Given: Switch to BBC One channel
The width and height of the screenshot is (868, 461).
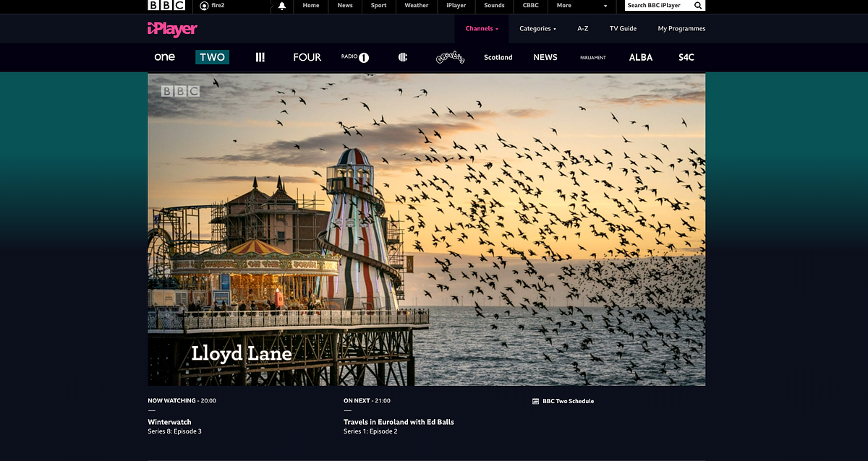Looking at the screenshot, I should tap(165, 57).
